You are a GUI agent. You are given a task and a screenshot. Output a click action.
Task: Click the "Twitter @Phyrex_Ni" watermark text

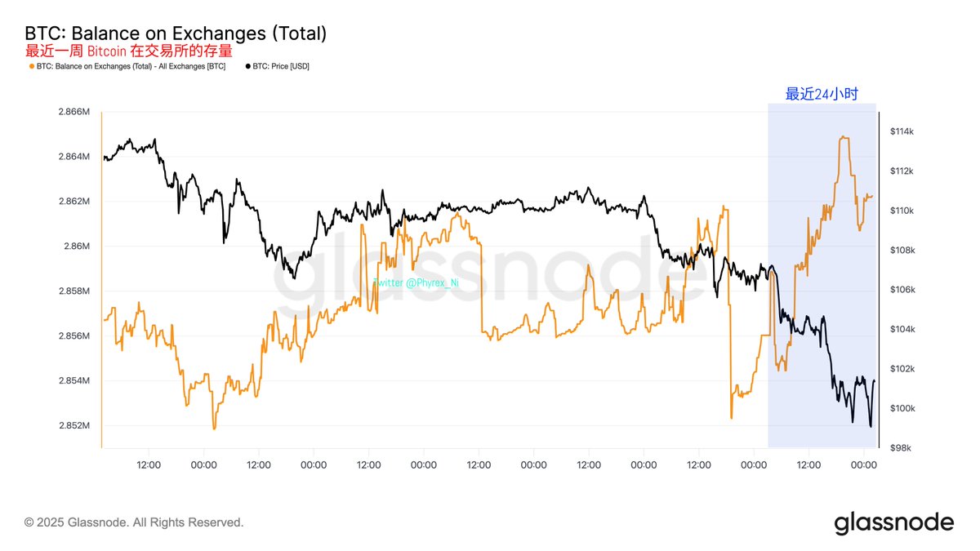416,282
